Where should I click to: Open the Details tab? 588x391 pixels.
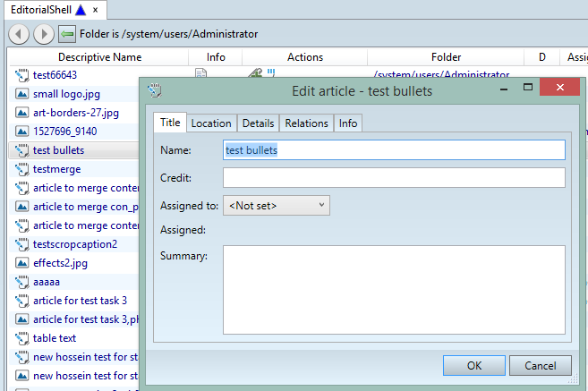[x=258, y=123]
